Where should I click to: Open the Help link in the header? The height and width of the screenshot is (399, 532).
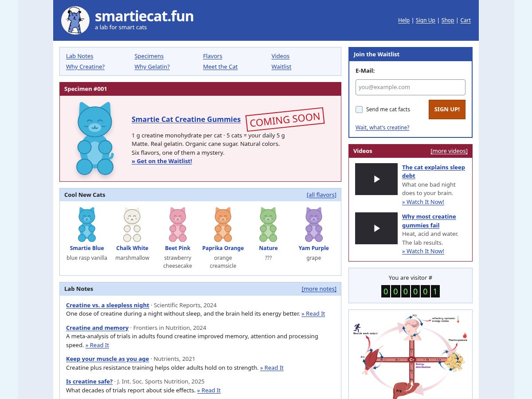point(404,20)
